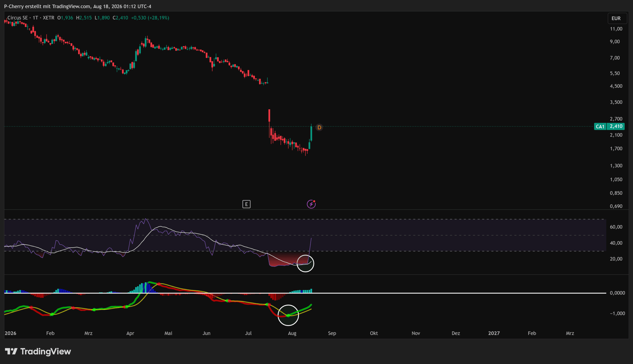
Task: Click the Apr label on time axis
Action: (130, 333)
